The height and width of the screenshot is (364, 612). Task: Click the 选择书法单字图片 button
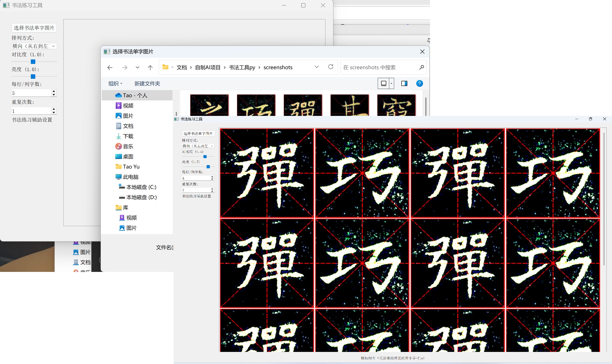34,28
